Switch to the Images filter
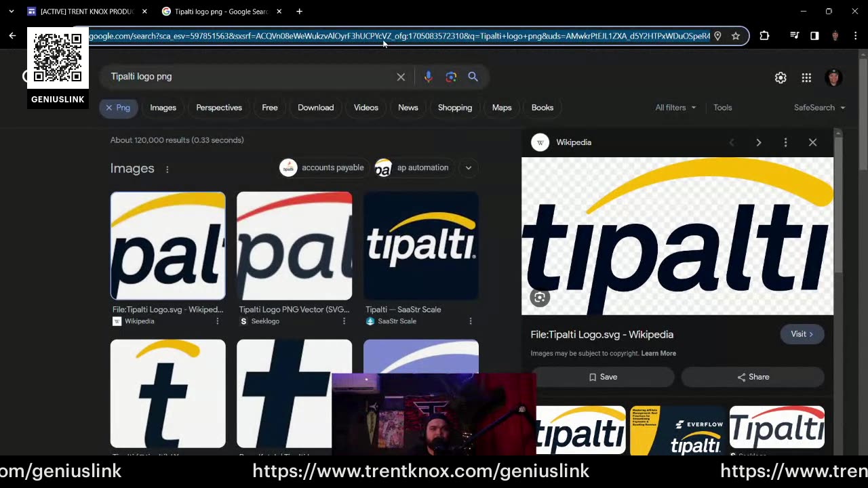 click(x=163, y=108)
